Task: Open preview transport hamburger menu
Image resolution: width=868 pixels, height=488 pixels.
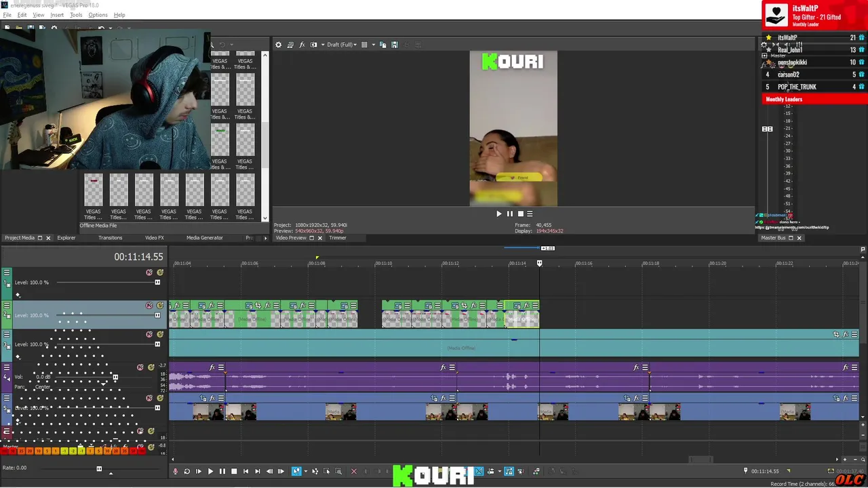Action: coord(530,213)
